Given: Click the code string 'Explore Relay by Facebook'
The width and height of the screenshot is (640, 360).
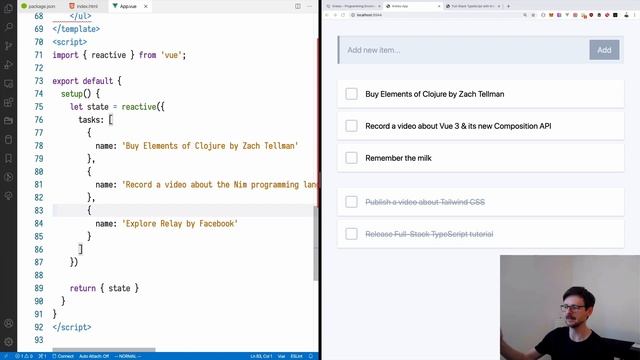Looking at the screenshot, I should tap(180, 224).
